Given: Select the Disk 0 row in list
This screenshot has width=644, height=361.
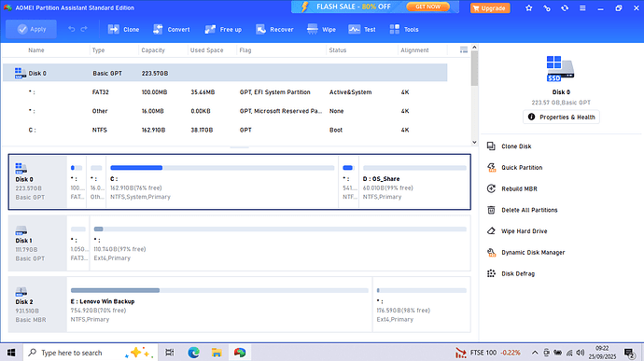Looking at the screenshot, I should click(x=225, y=73).
